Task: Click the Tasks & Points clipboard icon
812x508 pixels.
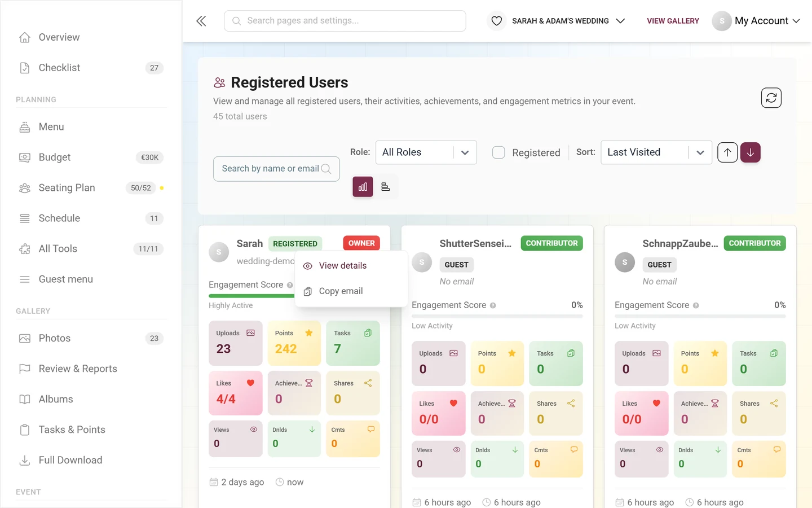Action: tap(25, 430)
